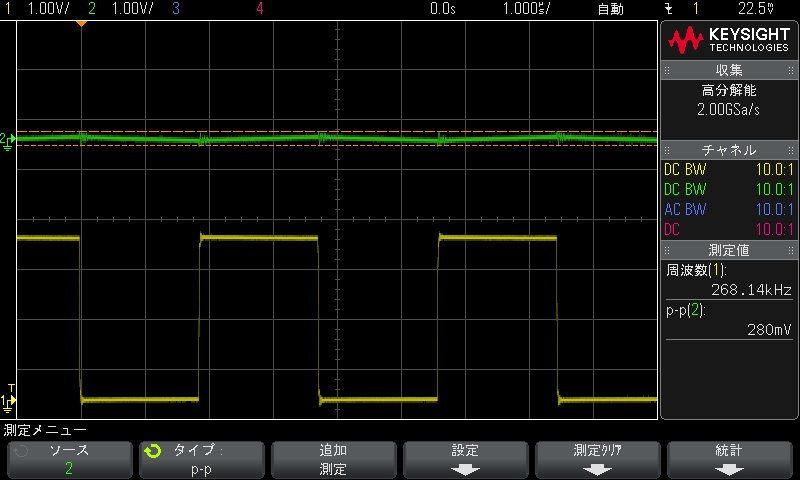Click the 自動 trigger mode label
Viewport: 800px width, 480px height.
click(x=610, y=9)
